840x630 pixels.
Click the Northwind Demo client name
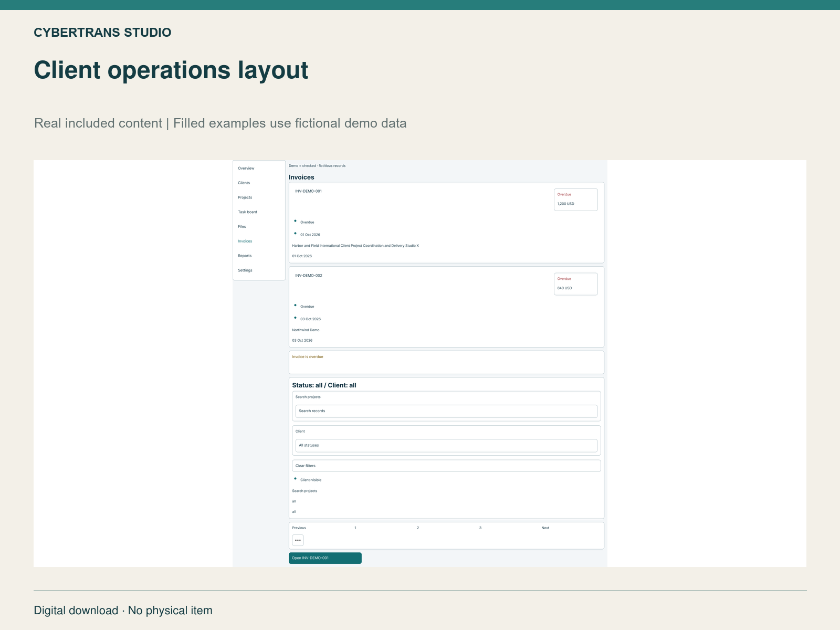click(306, 330)
